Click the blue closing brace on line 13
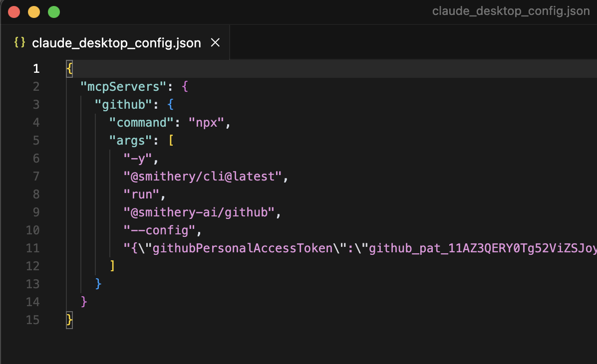Screen dimensions: 597x364 (98, 284)
